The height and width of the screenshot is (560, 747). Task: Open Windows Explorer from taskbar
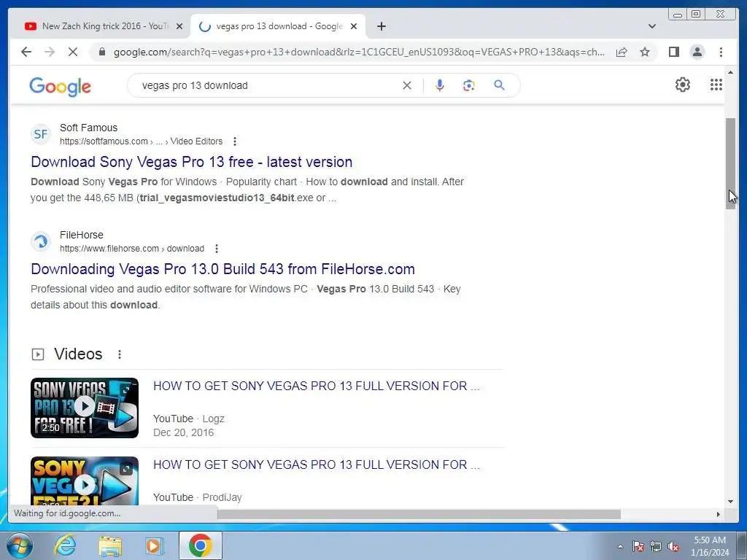click(x=110, y=545)
